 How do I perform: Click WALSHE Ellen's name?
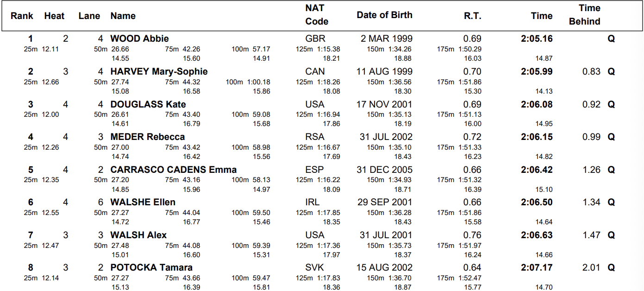(x=143, y=202)
